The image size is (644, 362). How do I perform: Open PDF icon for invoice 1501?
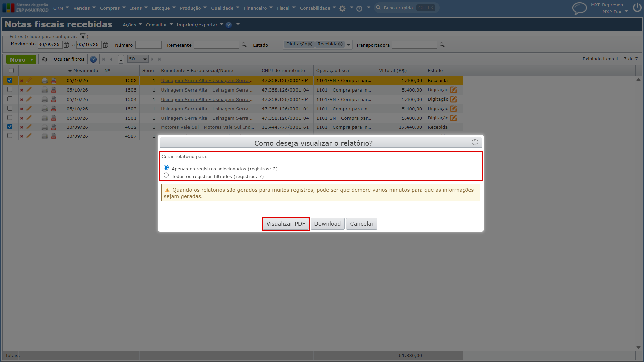point(54,118)
